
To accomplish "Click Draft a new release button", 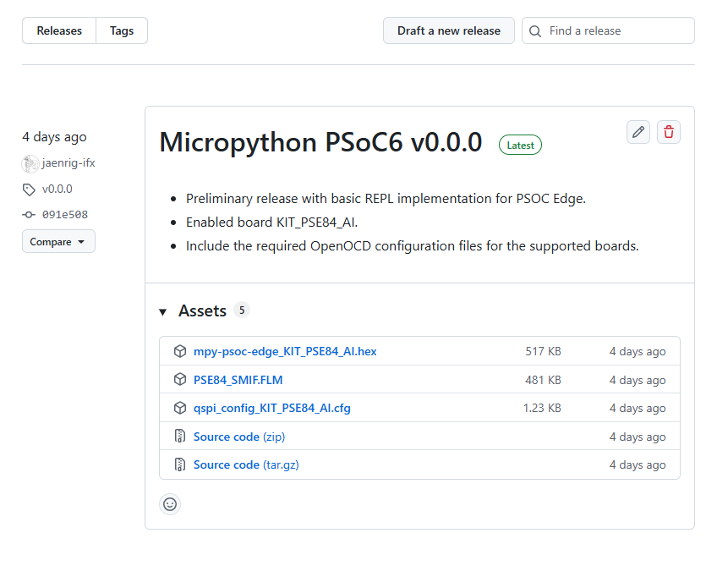I will pos(448,30).
